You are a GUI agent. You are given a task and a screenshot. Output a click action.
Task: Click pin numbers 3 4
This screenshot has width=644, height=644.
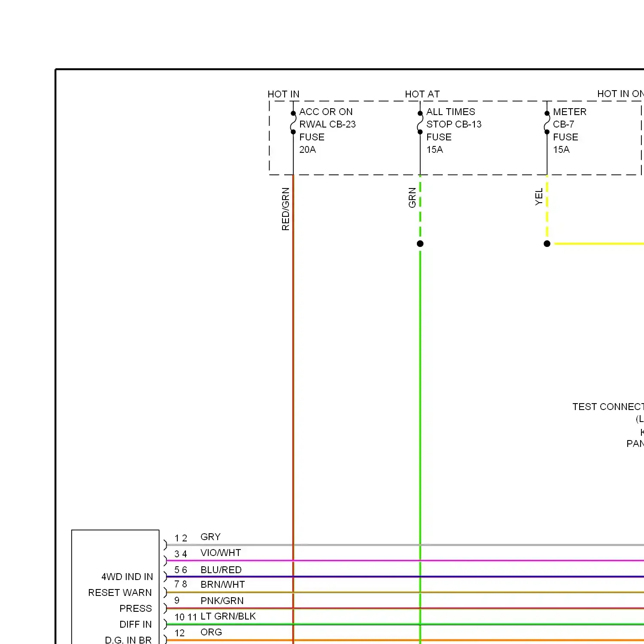[181, 554]
